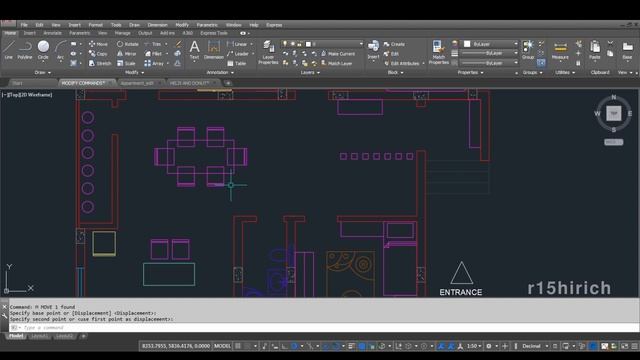This screenshot has width=640, height=360.
Task: Activate the Rotate command
Action: click(128, 44)
